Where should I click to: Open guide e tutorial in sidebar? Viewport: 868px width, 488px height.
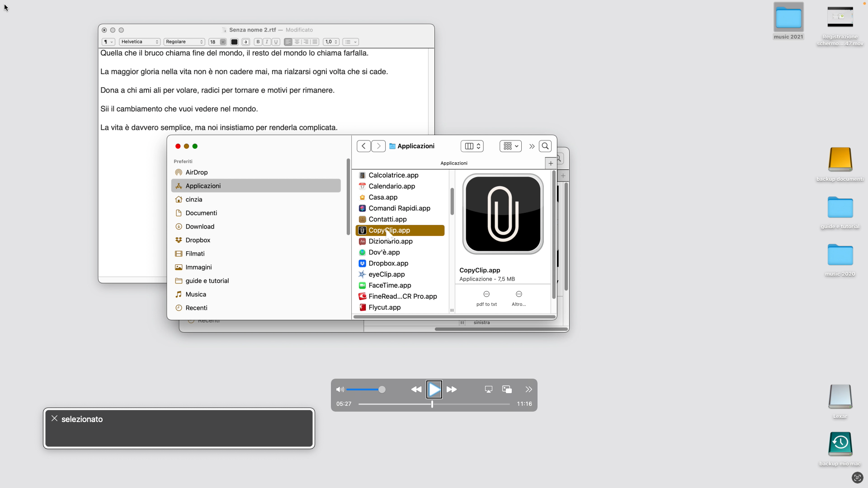point(256,281)
